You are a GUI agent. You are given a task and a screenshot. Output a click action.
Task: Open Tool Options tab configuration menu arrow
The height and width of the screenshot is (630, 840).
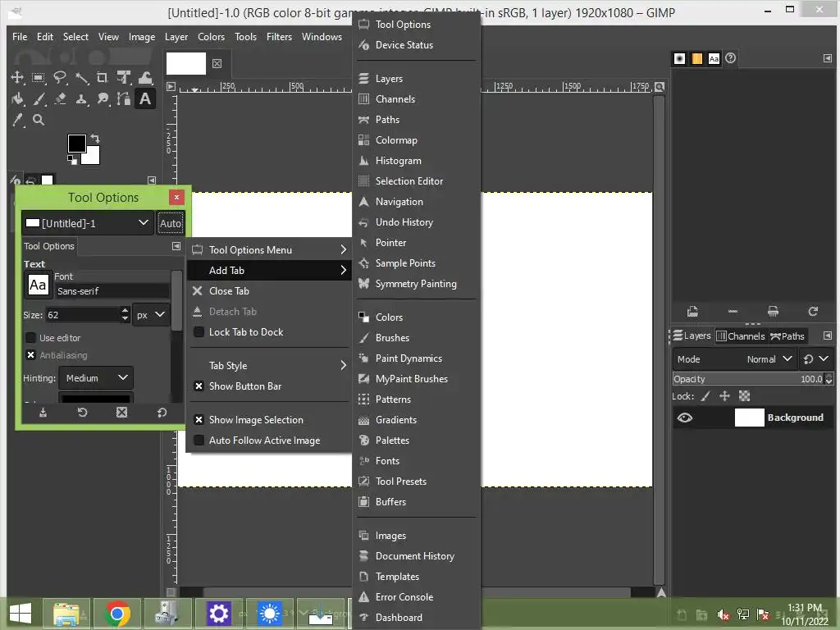tap(176, 246)
